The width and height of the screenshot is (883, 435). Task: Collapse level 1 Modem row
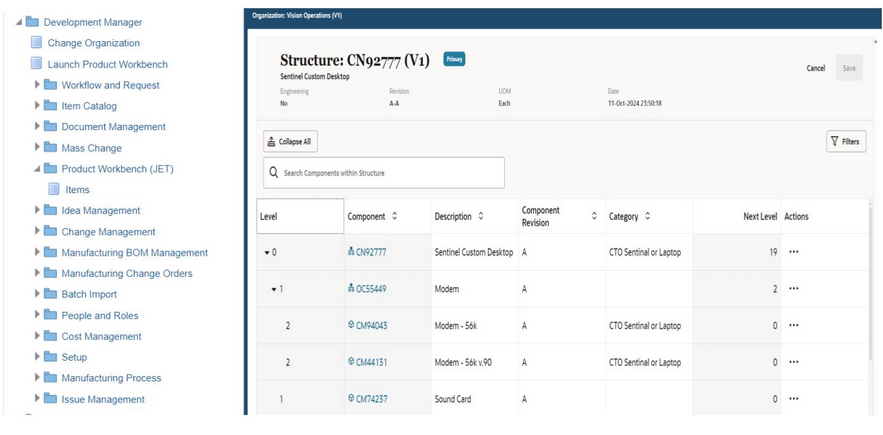pos(274,290)
